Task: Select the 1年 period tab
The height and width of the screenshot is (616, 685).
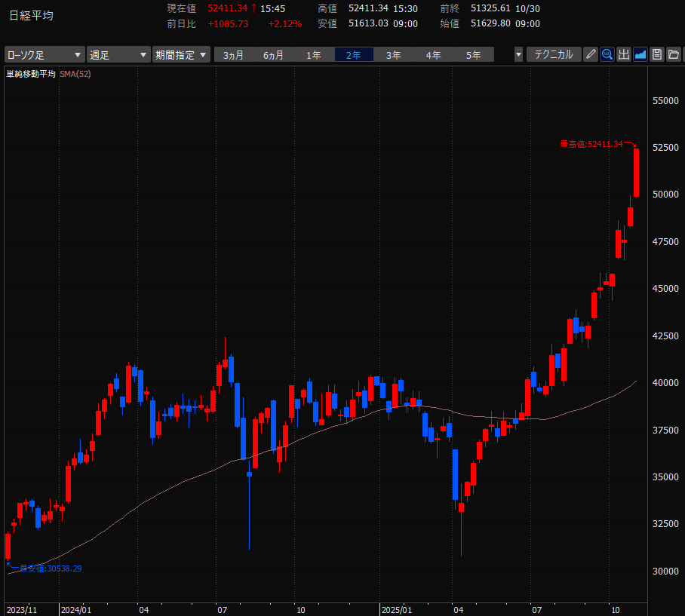Action: point(314,55)
